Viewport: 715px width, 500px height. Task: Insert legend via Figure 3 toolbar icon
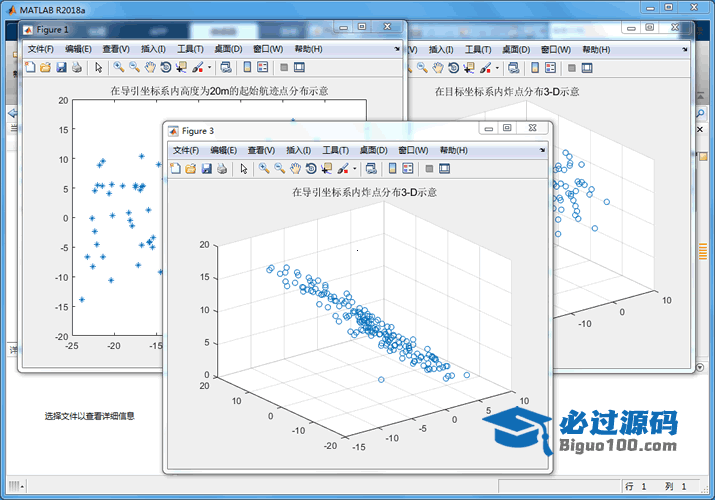coord(408,169)
